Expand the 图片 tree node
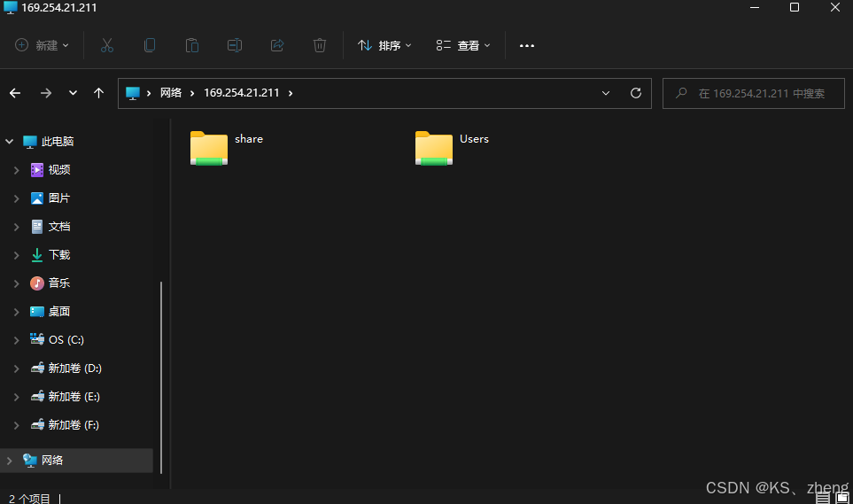853x504 pixels. click(x=16, y=198)
